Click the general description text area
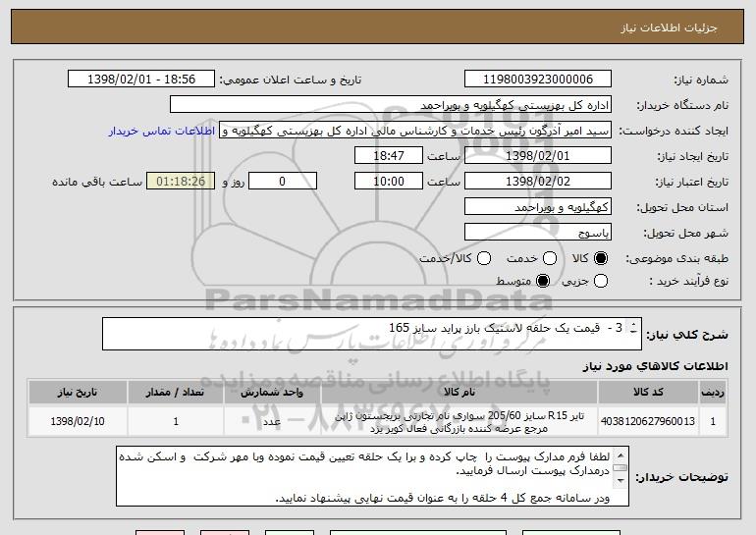756x535 pixels. [372, 334]
